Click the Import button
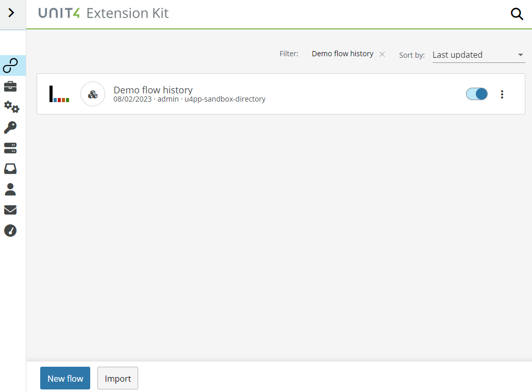 coord(118,378)
